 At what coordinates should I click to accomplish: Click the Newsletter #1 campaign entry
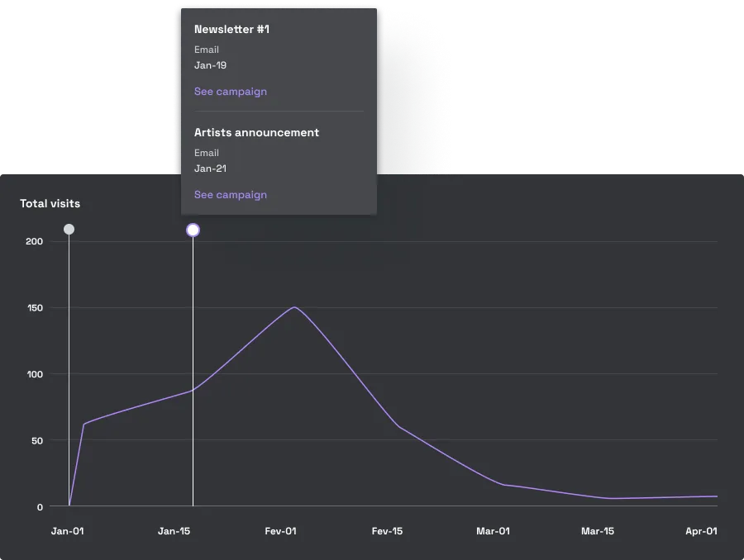pyautogui.click(x=231, y=29)
